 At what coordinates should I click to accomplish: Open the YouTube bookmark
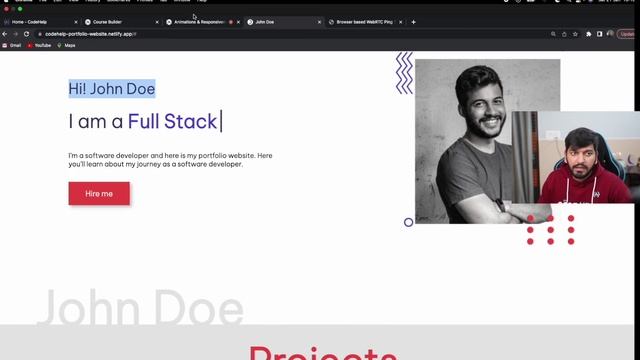(39, 45)
